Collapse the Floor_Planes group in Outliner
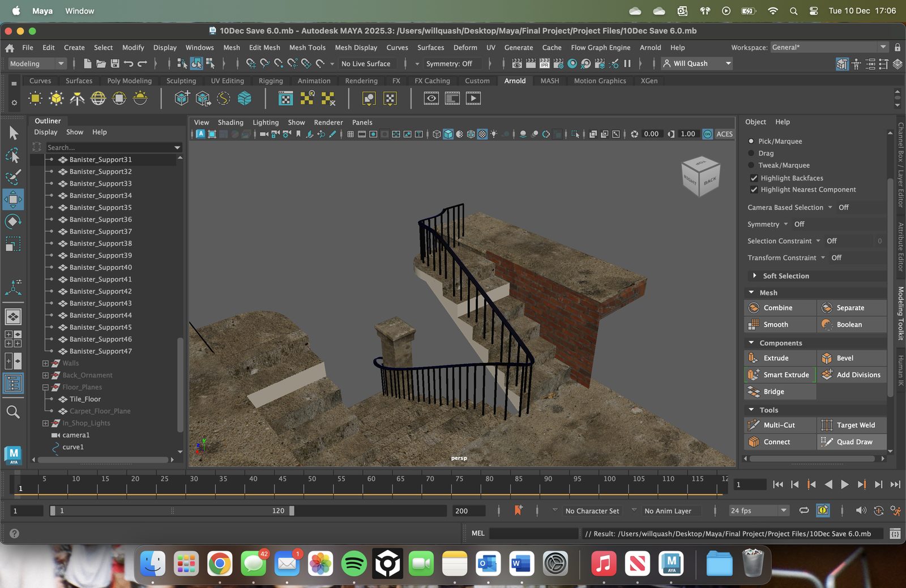 [x=45, y=387]
